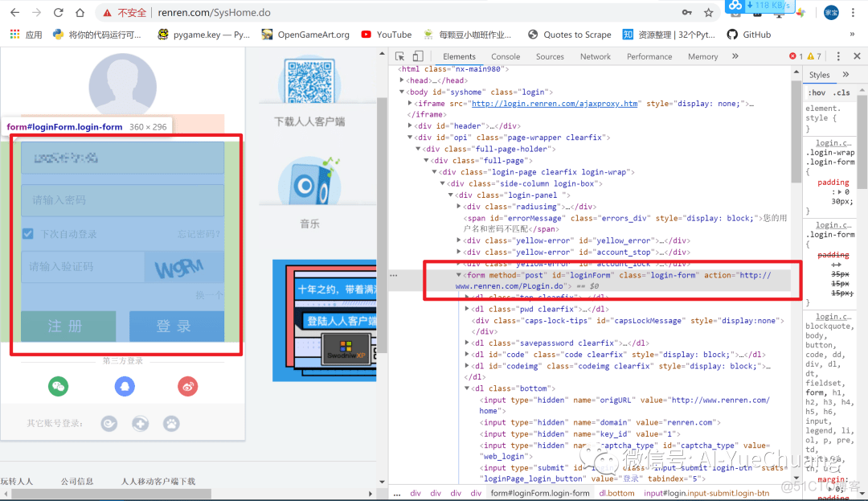Click the 注册 register button
Image resolution: width=868 pixels, height=501 pixels.
(x=68, y=326)
